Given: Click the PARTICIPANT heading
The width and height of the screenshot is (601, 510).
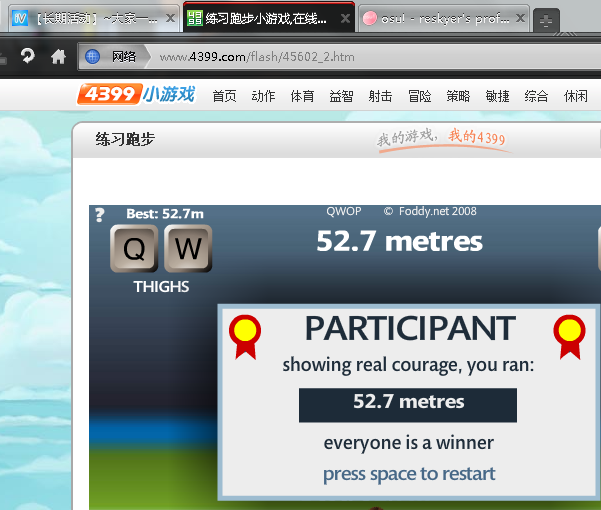Looking at the screenshot, I should click(410, 328).
